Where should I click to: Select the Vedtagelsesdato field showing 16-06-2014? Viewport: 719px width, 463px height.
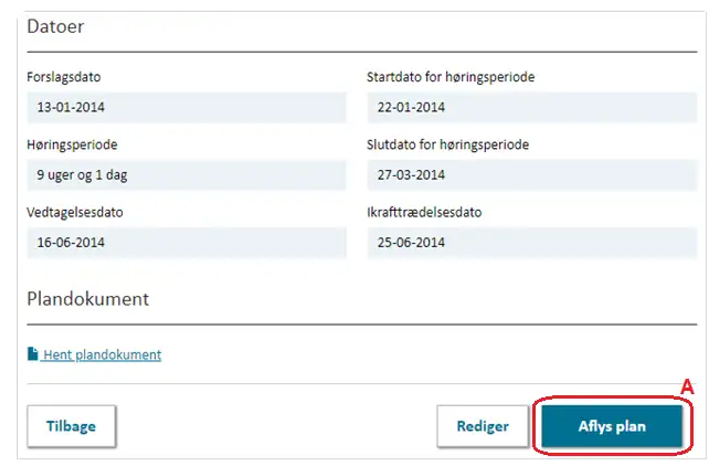click(x=187, y=243)
